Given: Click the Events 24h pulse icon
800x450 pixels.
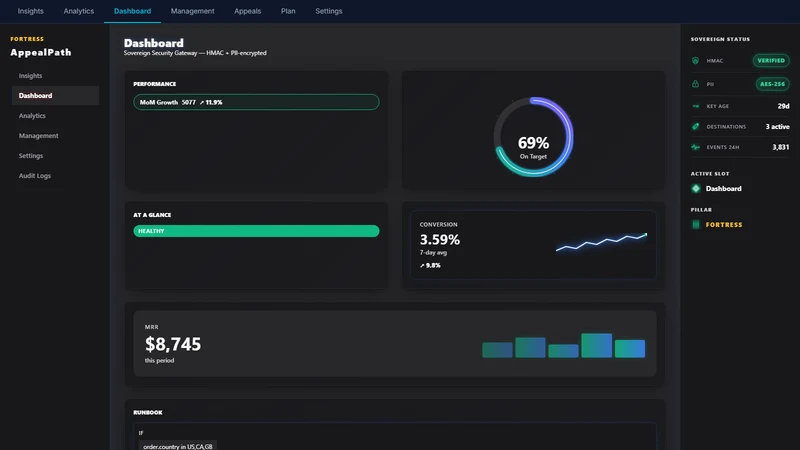Looking at the screenshot, I should click(695, 147).
